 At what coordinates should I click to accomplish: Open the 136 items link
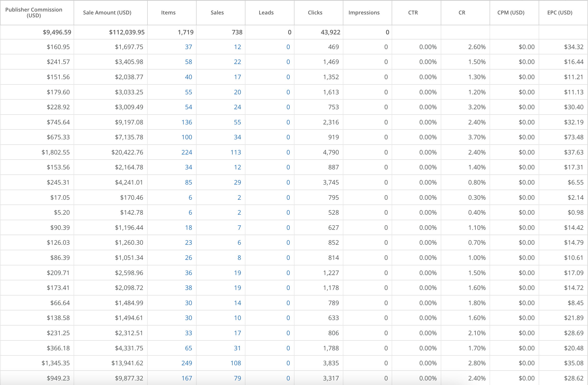pos(186,122)
